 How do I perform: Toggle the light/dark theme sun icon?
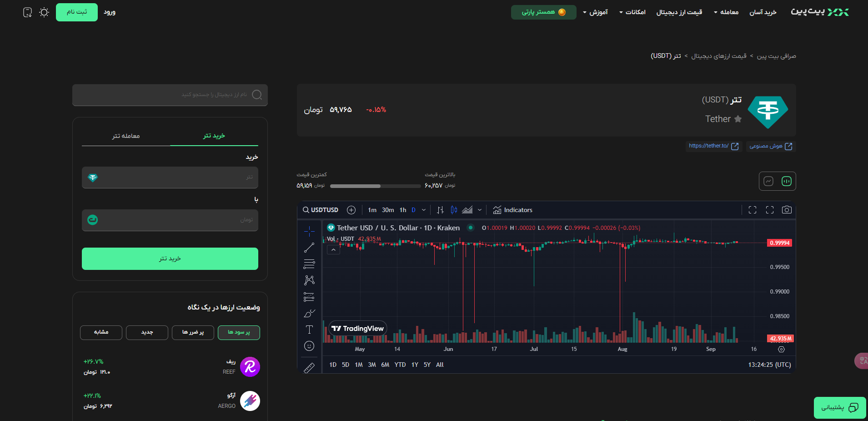point(44,12)
